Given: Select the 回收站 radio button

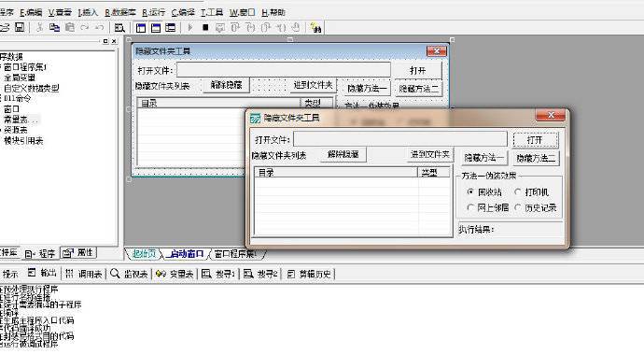Looking at the screenshot, I should click(470, 192).
